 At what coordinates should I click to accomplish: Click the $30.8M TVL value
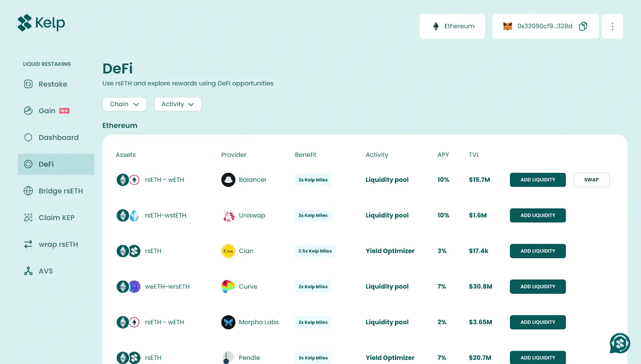point(480,287)
